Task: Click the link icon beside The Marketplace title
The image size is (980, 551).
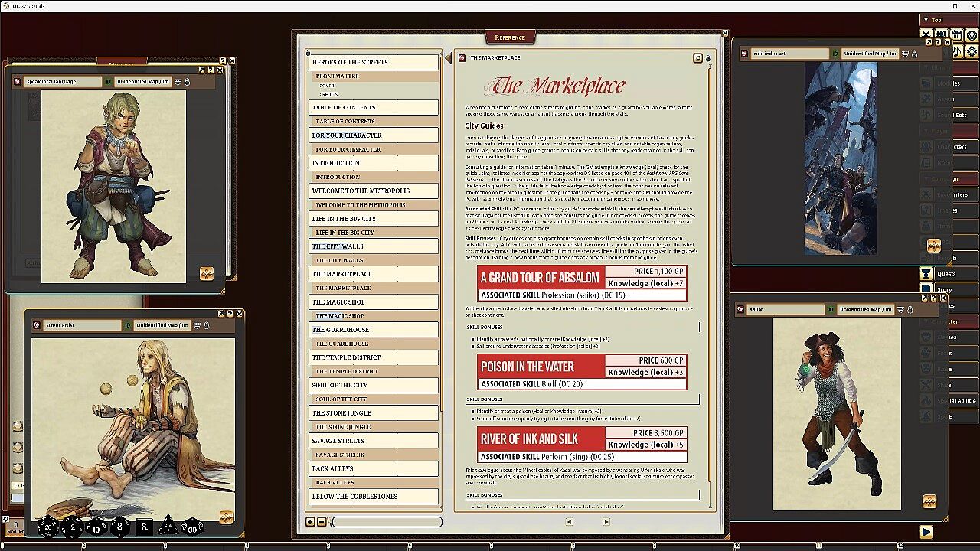Action: 462,58
